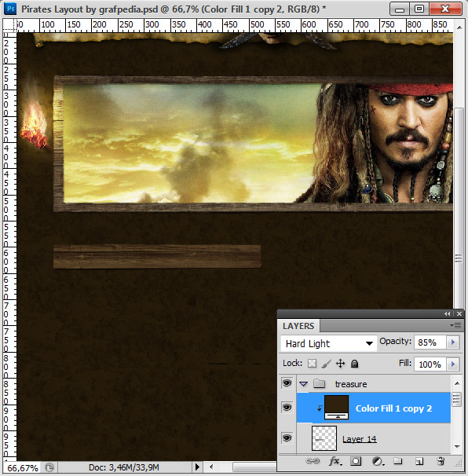Open the Hard Light blend mode dropdown
Screen dimensions: 468x476
(x=329, y=343)
